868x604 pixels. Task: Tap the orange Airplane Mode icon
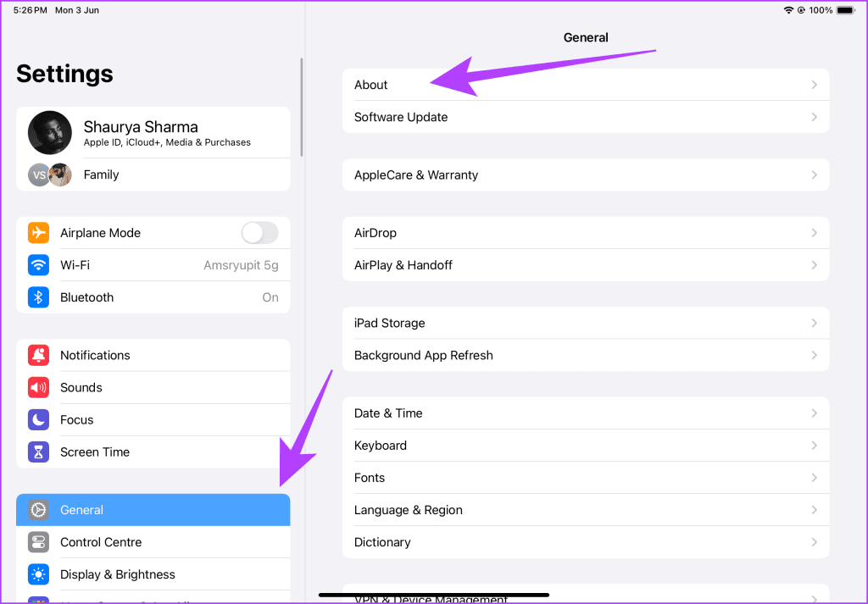38,233
